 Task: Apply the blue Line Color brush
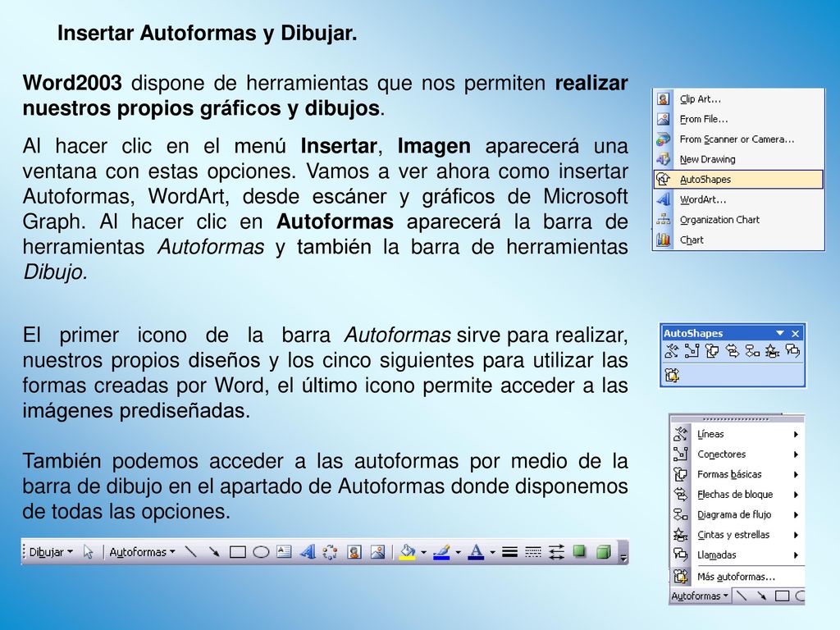coord(442,552)
